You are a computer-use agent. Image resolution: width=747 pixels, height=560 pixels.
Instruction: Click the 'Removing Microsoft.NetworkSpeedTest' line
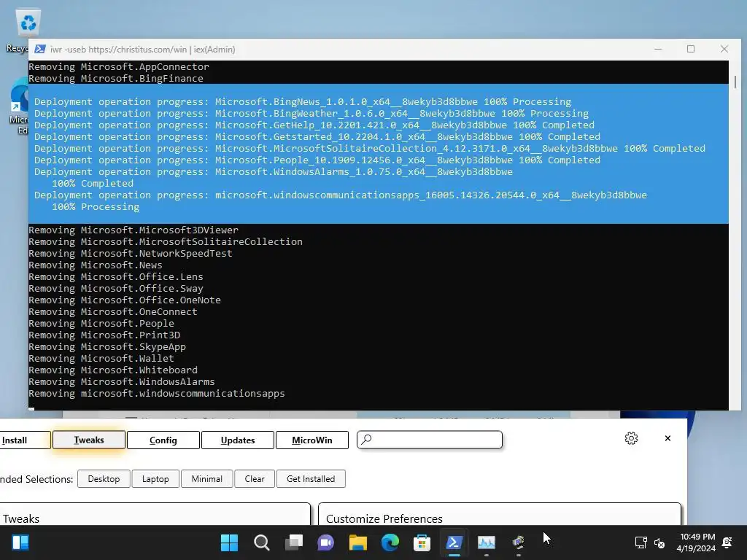point(131,253)
